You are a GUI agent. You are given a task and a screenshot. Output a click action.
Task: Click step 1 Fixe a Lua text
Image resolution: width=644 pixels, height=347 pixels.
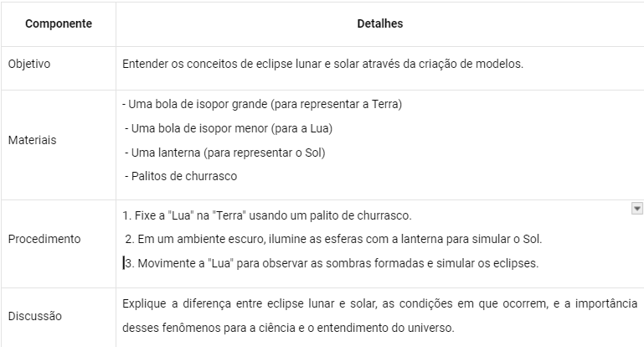267,215
